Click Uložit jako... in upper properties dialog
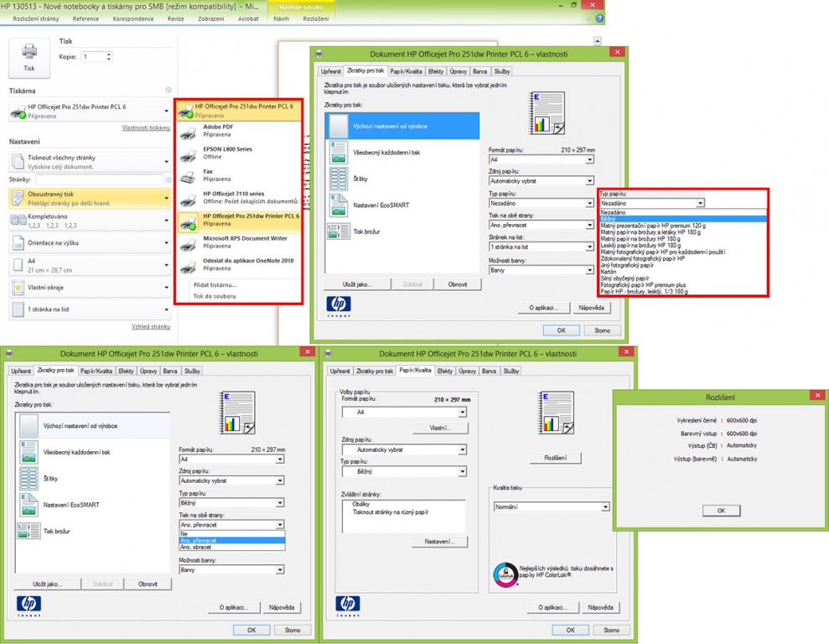Image resolution: width=829 pixels, height=644 pixels. click(x=357, y=284)
